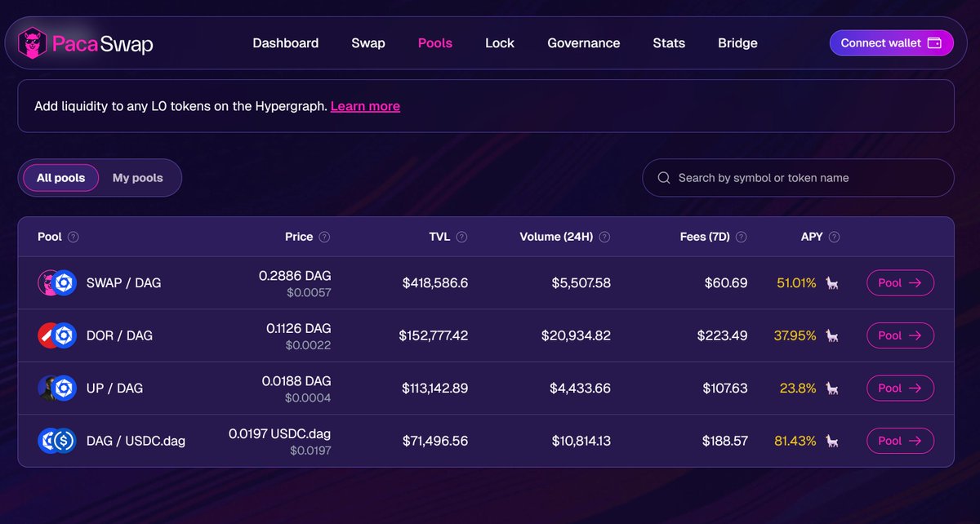The image size is (980, 524).
Task: Select the Pools nav item
Action: click(435, 42)
